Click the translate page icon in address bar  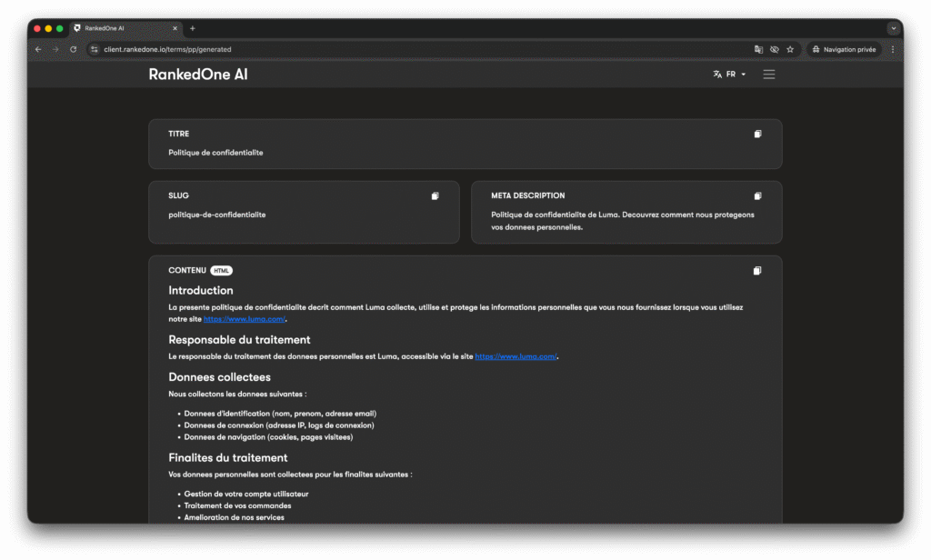click(758, 49)
